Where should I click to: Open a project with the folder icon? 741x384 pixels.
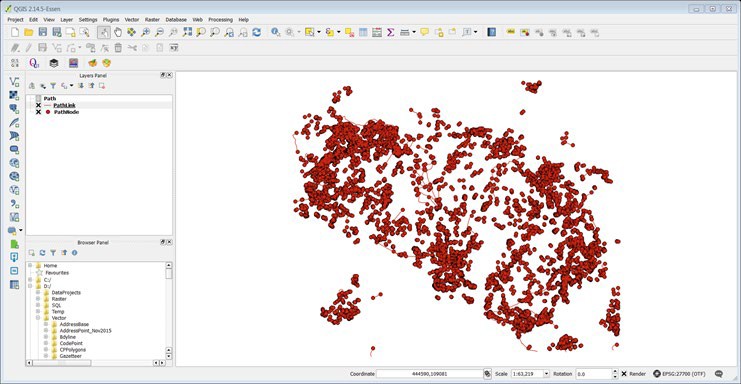(28, 32)
